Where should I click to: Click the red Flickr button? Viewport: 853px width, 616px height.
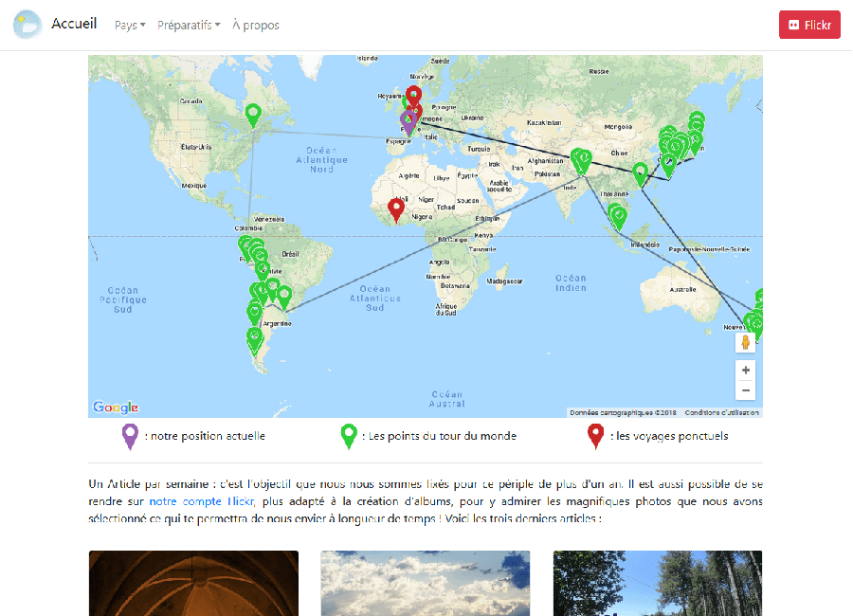pos(809,24)
